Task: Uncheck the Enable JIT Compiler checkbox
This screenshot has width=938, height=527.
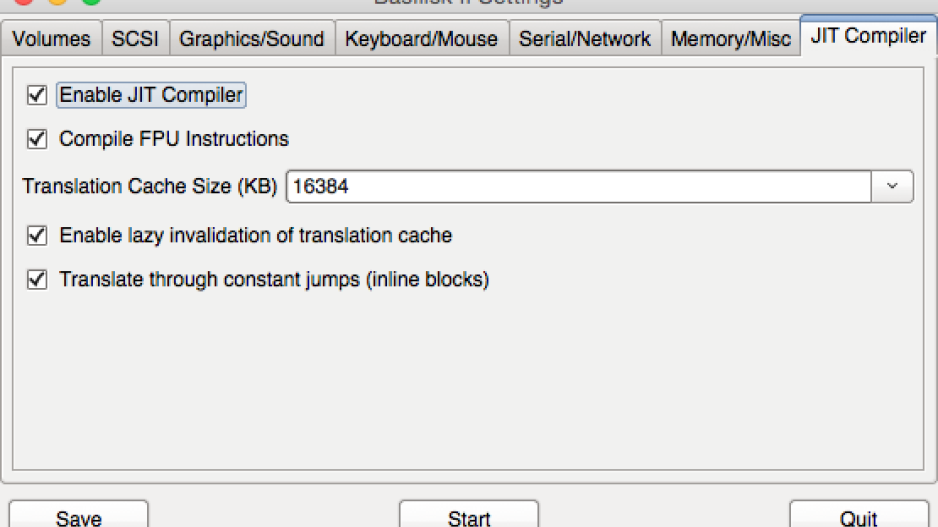Action: (x=36, y=95)
